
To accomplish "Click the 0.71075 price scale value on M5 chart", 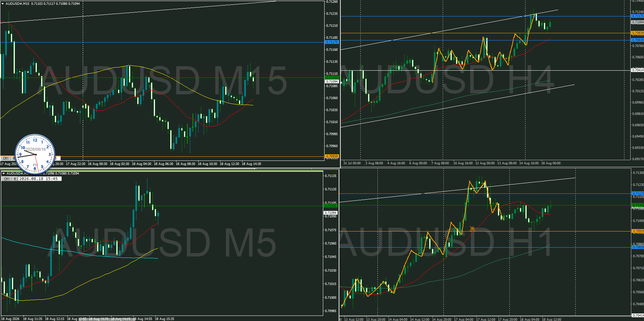I will coord(331,230).
